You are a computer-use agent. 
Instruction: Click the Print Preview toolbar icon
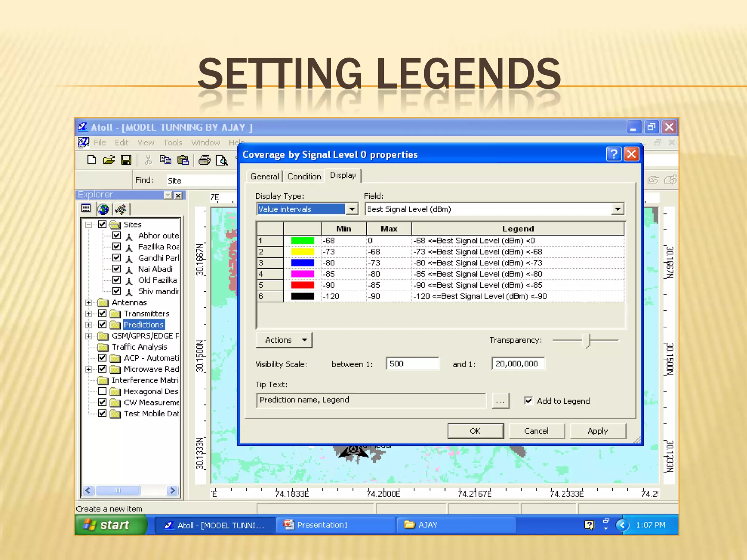[x=221, y=160]
